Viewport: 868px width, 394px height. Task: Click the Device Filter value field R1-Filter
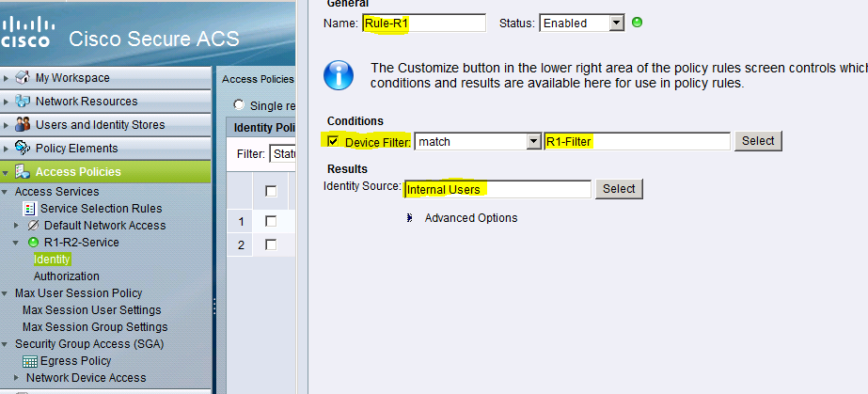click(638, 142)
